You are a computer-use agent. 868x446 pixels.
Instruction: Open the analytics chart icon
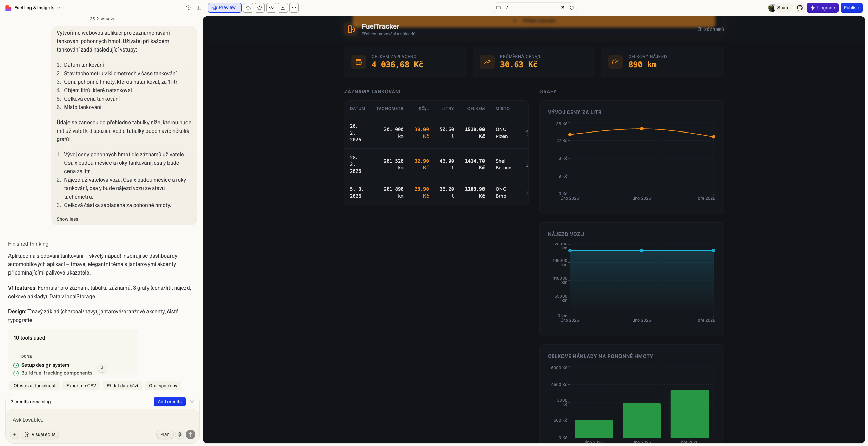tap(283, 8)
